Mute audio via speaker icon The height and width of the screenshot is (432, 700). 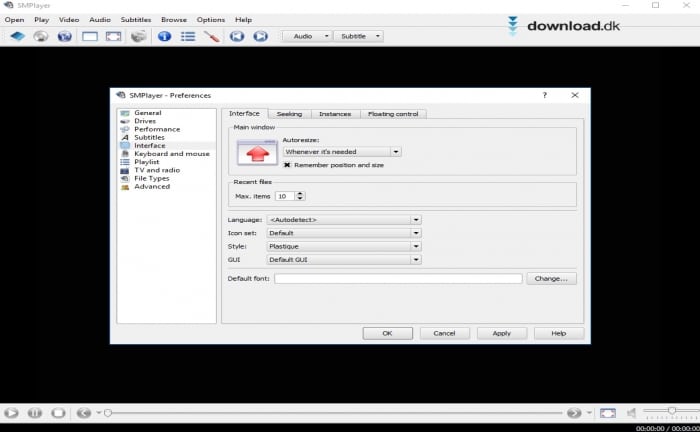[631, 413]
